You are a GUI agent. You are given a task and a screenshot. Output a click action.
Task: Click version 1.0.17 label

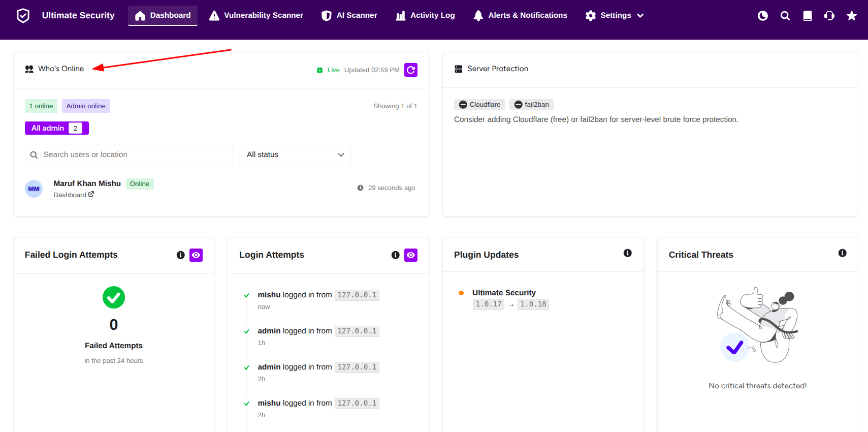(x=489, y=304)
